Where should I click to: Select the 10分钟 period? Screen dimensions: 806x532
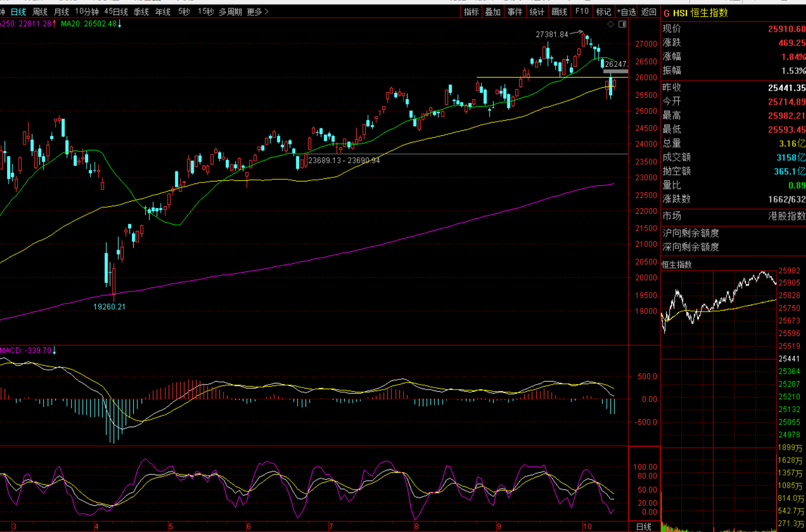click(87, 12)
